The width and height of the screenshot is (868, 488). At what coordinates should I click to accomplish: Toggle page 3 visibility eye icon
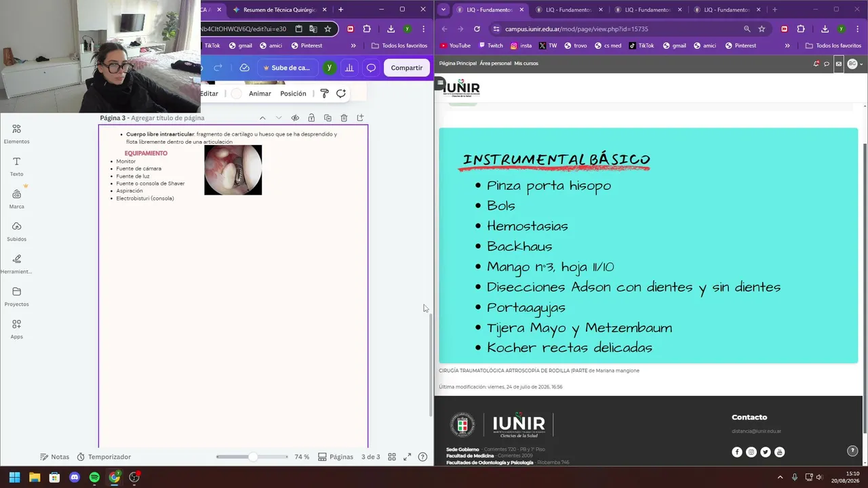coord(295,118)
